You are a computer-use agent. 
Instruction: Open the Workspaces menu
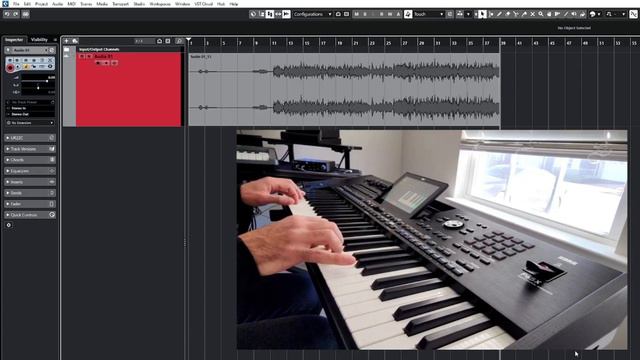coord(160,4)
